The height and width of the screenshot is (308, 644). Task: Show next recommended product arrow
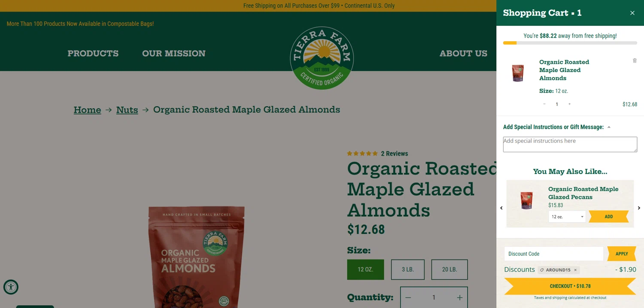tap(639, 208)
